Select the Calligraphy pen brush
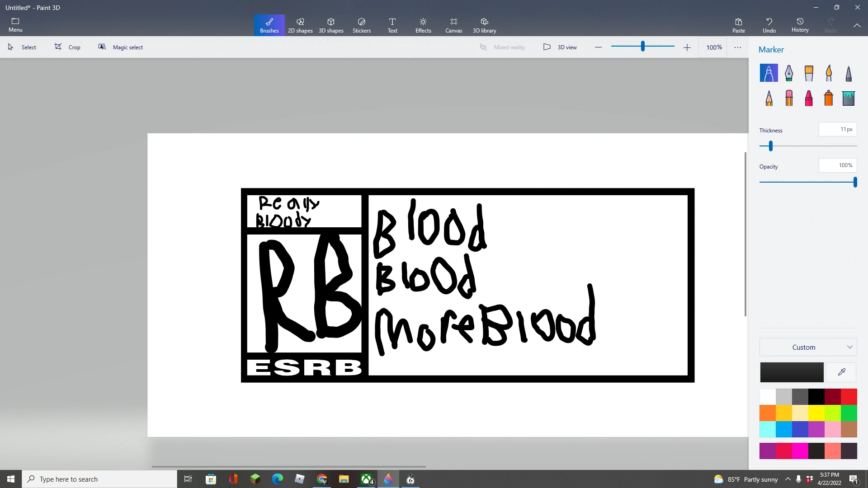Screen dimensions: 868x488 [789, 73]
